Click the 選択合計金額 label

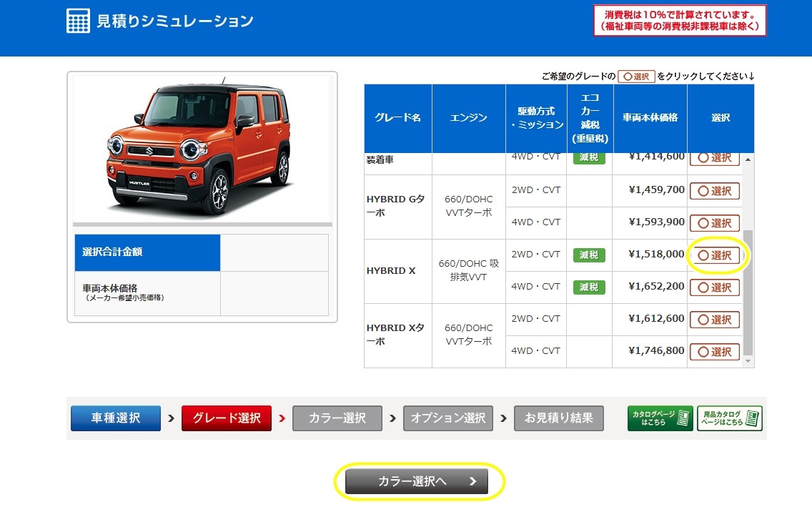(147, 252)
